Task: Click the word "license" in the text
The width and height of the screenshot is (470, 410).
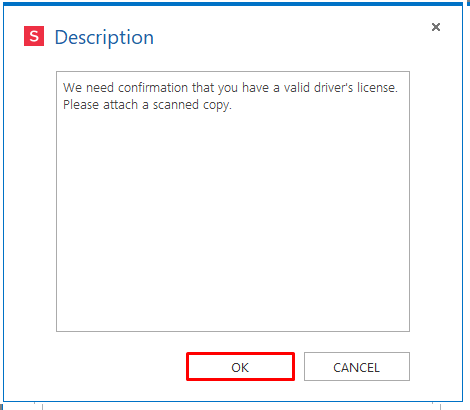Action: point(377,88)
